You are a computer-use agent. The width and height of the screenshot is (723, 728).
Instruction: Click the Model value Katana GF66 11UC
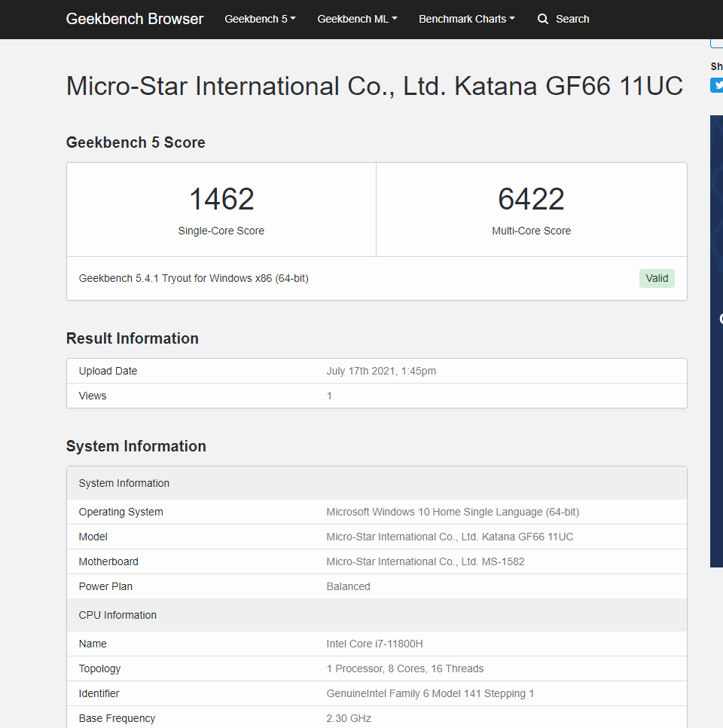click(x=450, y=537)
